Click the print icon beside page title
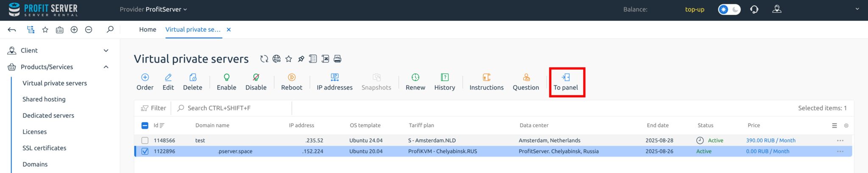 [x=337, y=59]
